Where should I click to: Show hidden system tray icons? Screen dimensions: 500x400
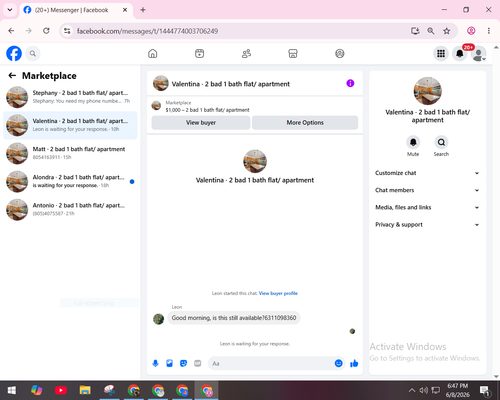point(412,390)
